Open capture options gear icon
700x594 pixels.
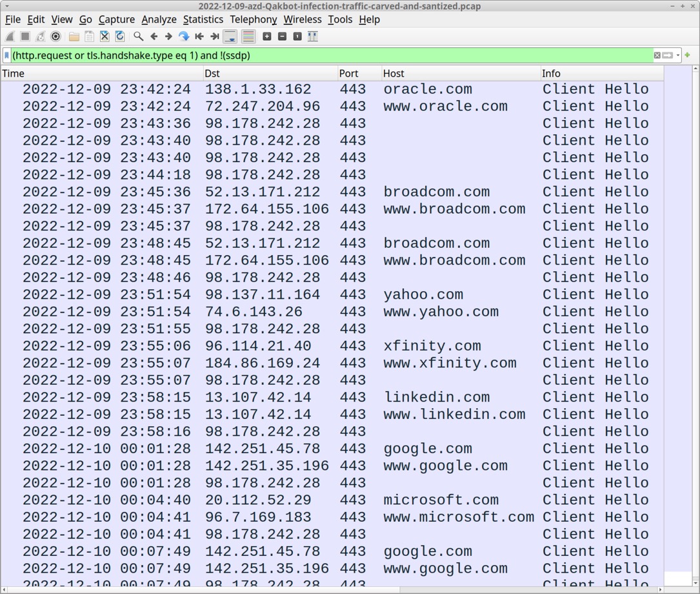(55, 37)
